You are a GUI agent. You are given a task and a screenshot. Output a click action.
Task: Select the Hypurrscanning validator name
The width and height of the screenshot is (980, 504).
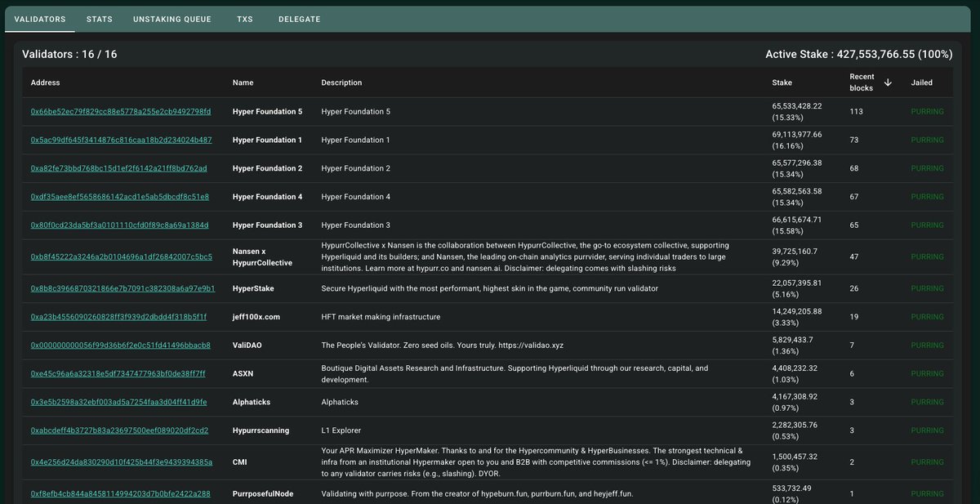pyautogui.click(x=261, y=430)
